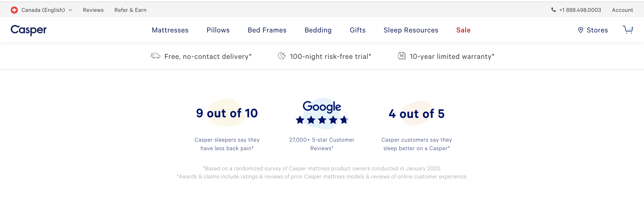Click the five-star rating graphic
Image resolution: width=644 pixels, height=207 pixels.
[x=322, y=120]
